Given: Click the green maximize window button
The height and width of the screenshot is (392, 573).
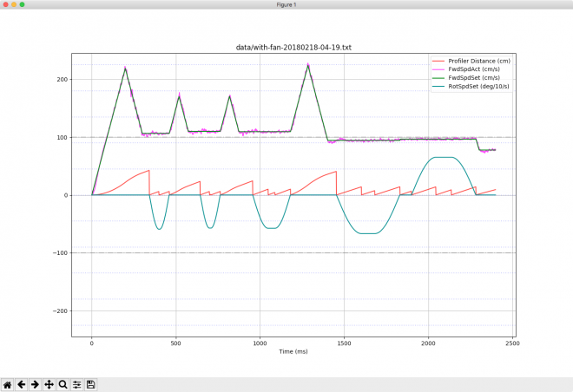Looking at the screenshot, I should click(x=29, y=4).
